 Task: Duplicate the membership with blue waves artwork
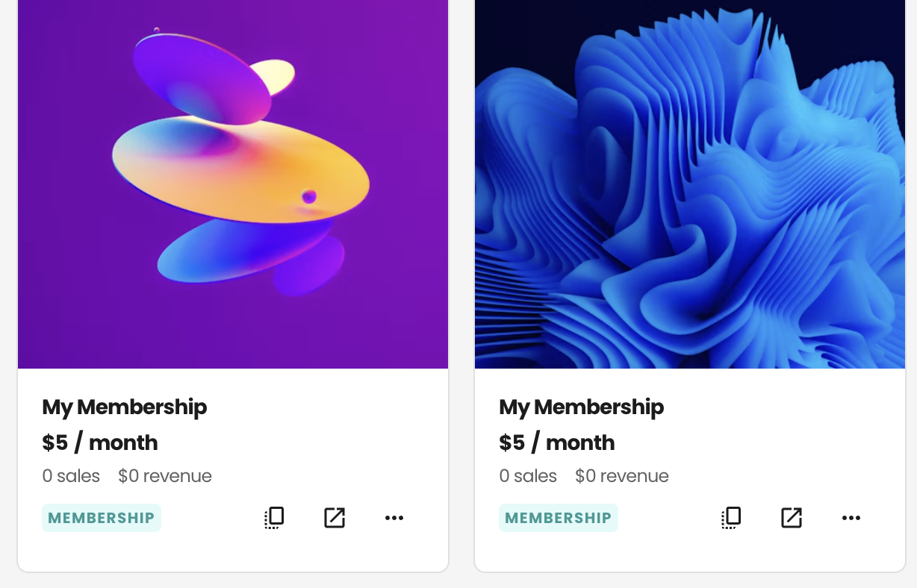[732, 518]
